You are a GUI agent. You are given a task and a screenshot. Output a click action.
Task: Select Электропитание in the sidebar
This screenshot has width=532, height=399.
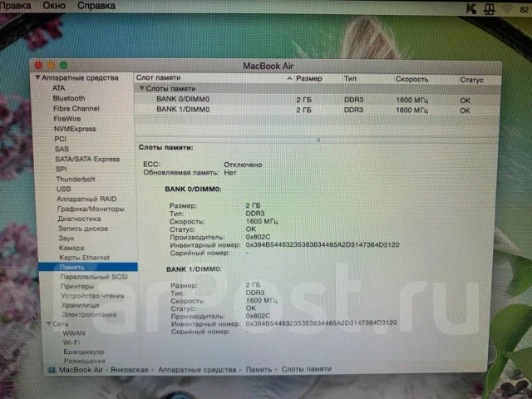click(x=89, y=314)
